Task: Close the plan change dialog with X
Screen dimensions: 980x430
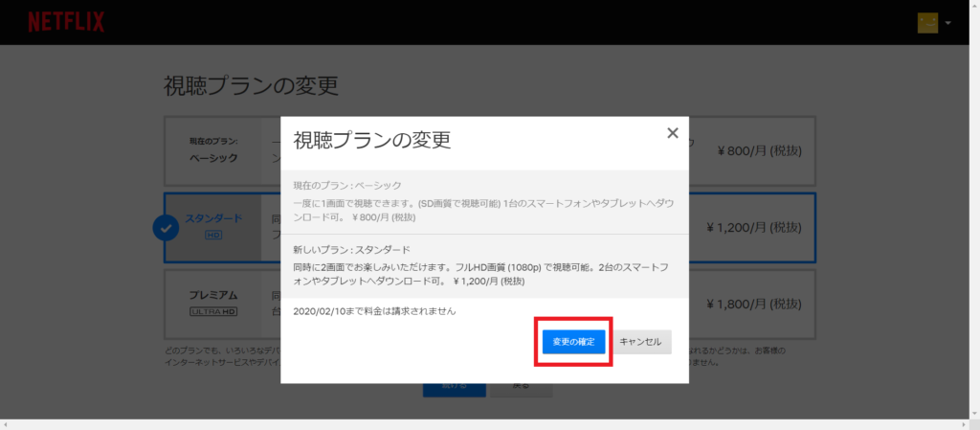Action: point(673,132)
